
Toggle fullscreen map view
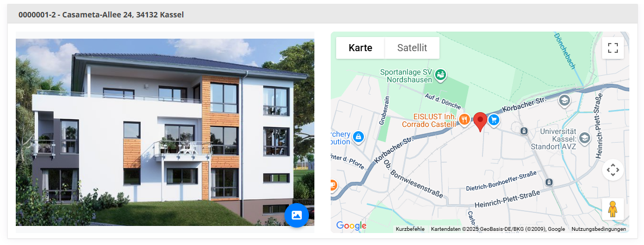[x=613, y=48]
